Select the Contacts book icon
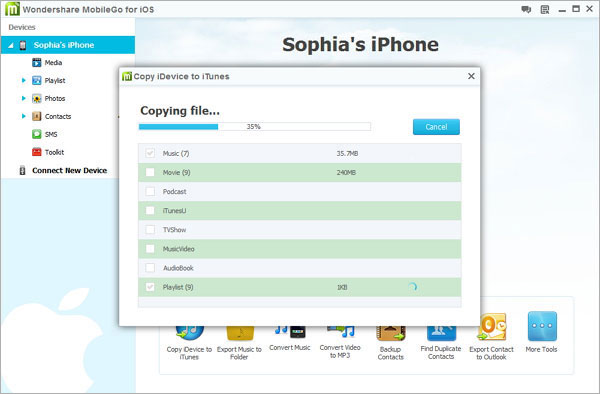This screenshot has height=394, width=600. [37, 116]
